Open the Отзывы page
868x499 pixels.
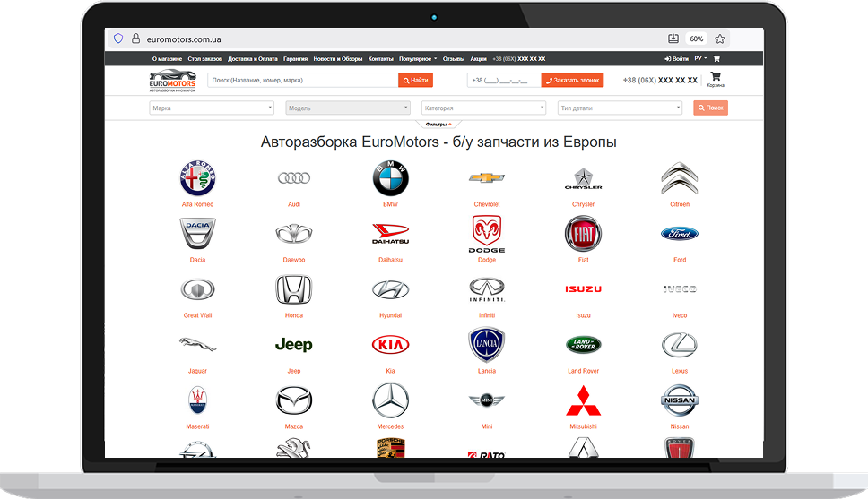[454, 58]
